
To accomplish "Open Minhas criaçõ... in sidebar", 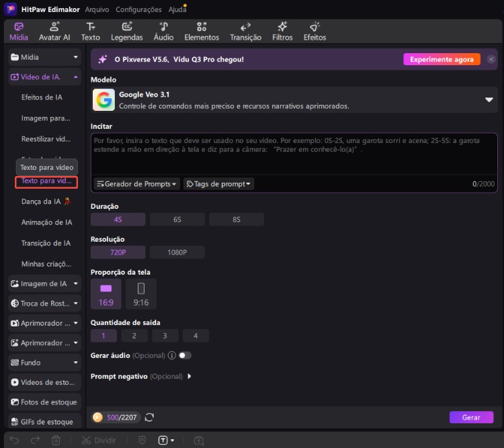I will pos(46,264).
